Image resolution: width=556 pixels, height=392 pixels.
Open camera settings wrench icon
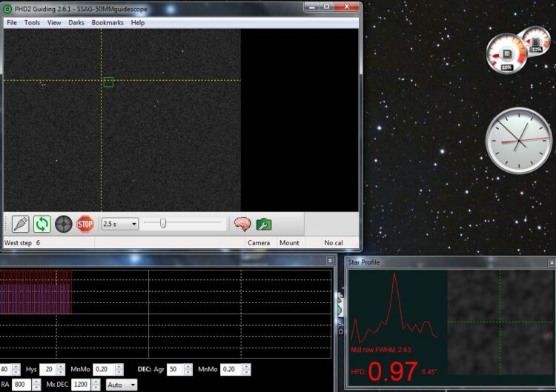tap(264, 225)
